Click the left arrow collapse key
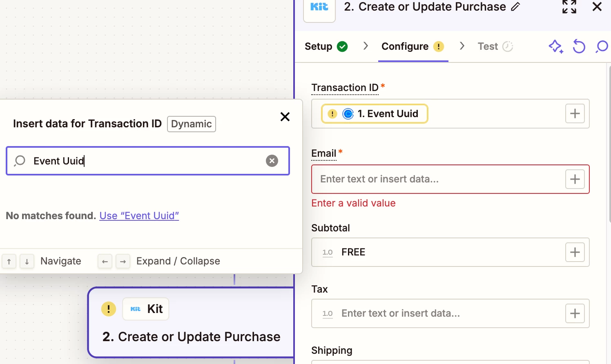 tap(105, 261)
